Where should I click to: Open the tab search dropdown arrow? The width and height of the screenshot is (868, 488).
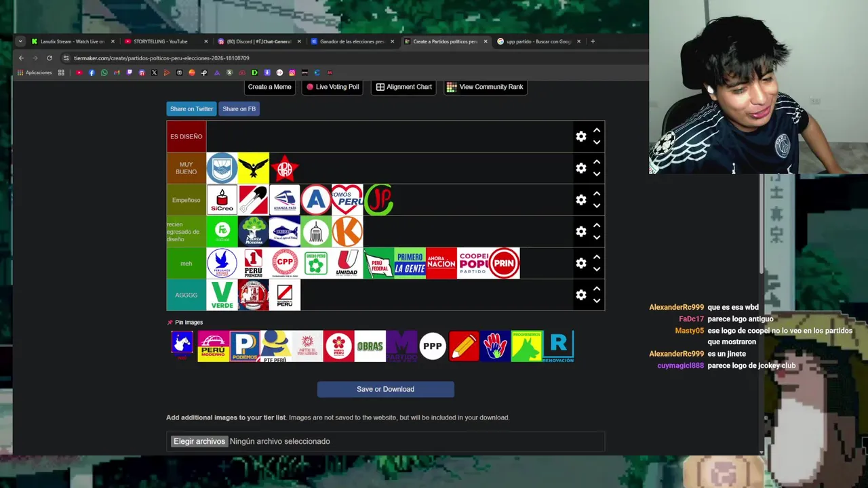pyautogui.click(x=20, y=41)
